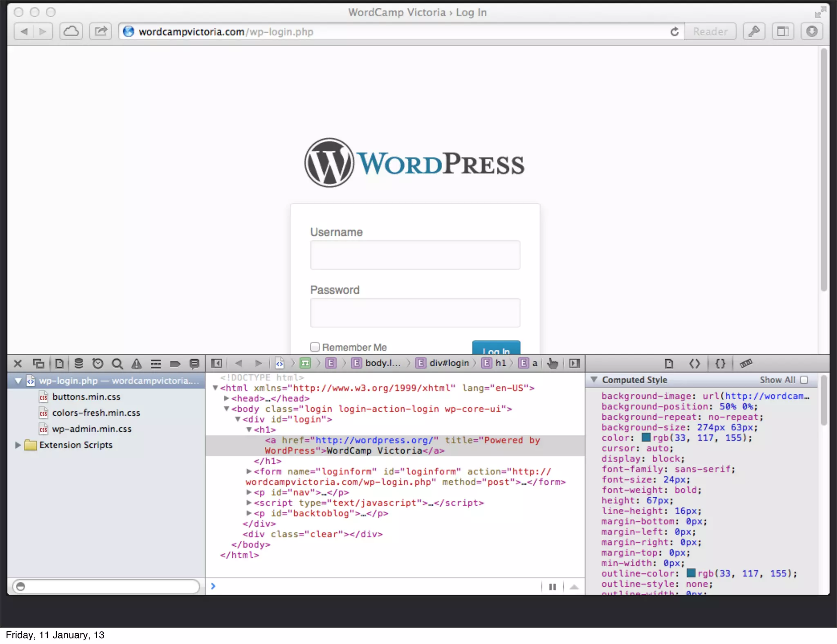Screen dimensions: 837x644
Task: Click the magnifier Search icon in inspector
Action: (117, 363)
